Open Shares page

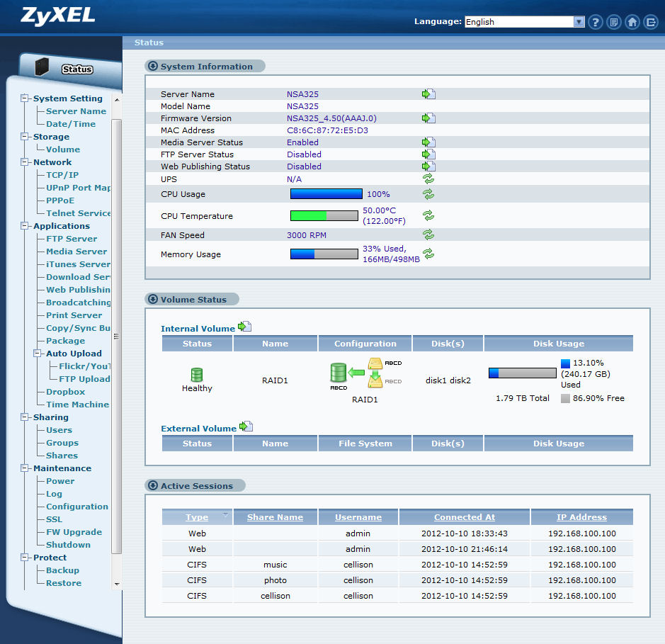click(62, 456)
